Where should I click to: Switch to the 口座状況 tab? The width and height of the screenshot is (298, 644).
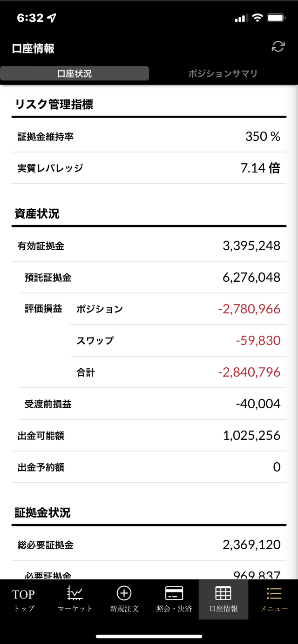pyautogui.click(x=74, y=73)
